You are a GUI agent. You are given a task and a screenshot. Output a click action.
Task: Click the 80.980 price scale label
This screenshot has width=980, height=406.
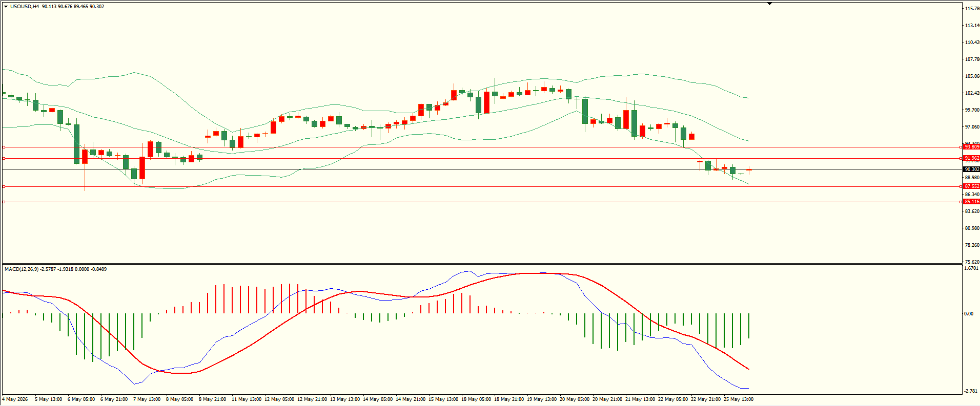[x=972, y=228]
